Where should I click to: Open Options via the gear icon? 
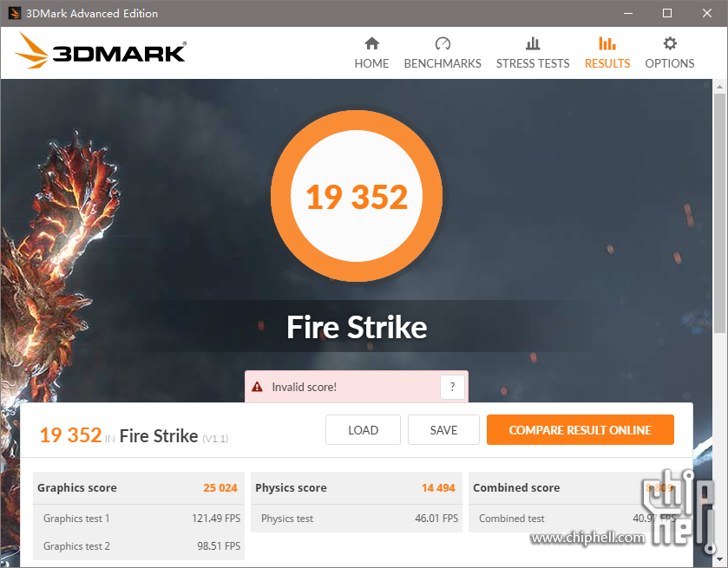(x=670, y=43)
